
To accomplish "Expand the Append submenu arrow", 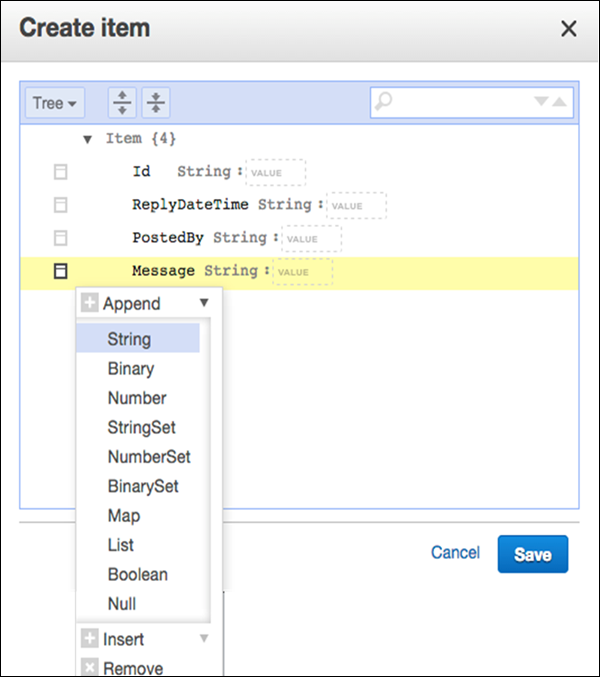I will tap(204, 303).
